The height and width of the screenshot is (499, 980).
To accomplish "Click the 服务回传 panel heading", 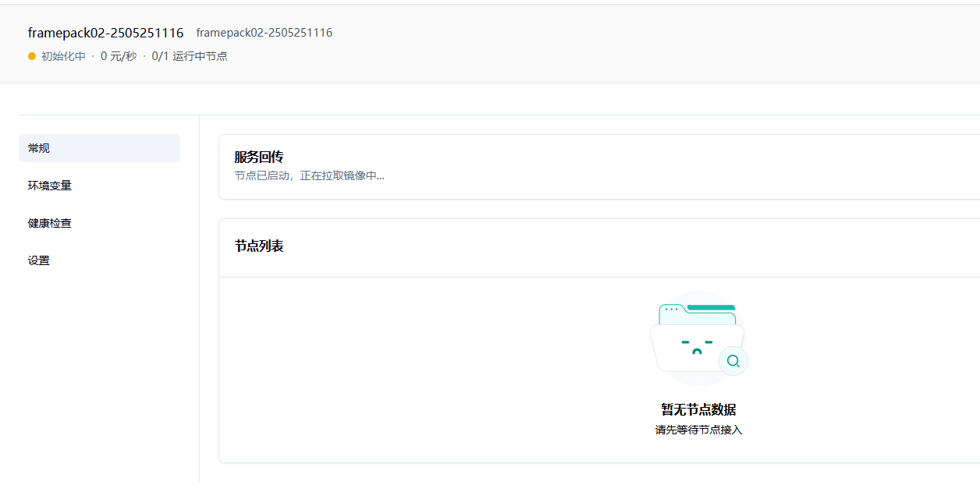I will [258, 157].
